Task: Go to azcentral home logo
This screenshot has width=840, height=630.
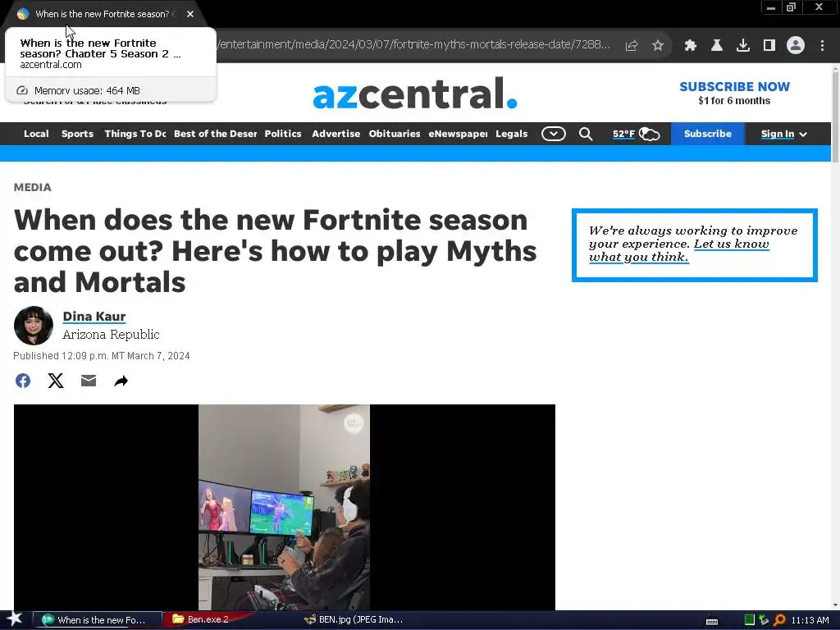Action: [x=415, y=94]
